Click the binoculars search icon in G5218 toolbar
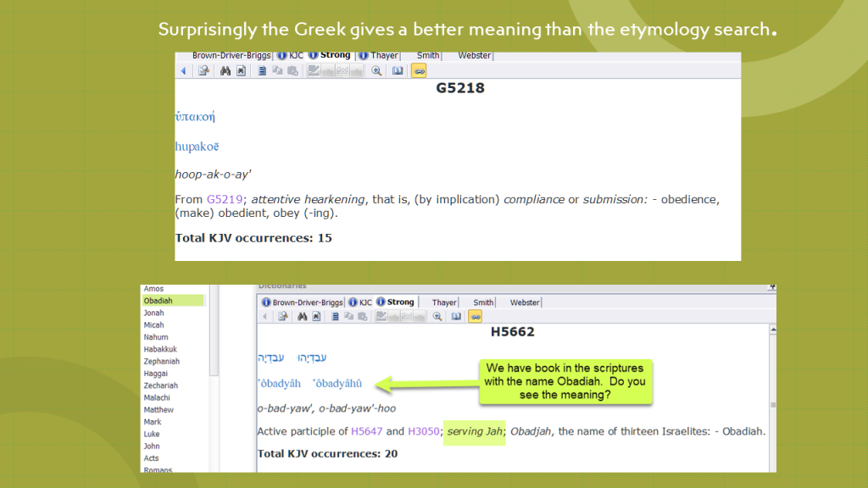The height and width of the screenshot is (488, 868). 225,71
